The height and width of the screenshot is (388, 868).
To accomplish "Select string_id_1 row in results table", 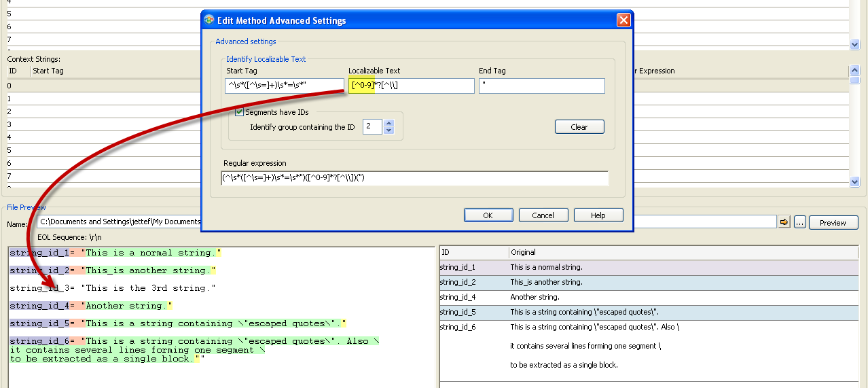I will tap(649, 267).
